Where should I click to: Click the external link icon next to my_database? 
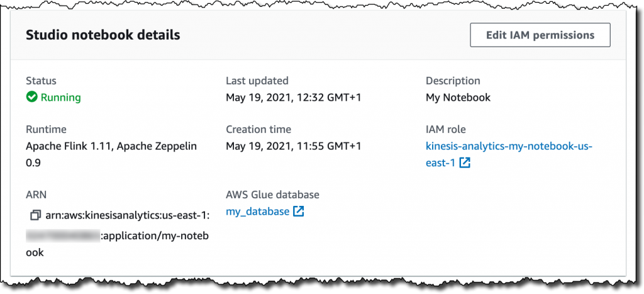[x=299, y=212]
